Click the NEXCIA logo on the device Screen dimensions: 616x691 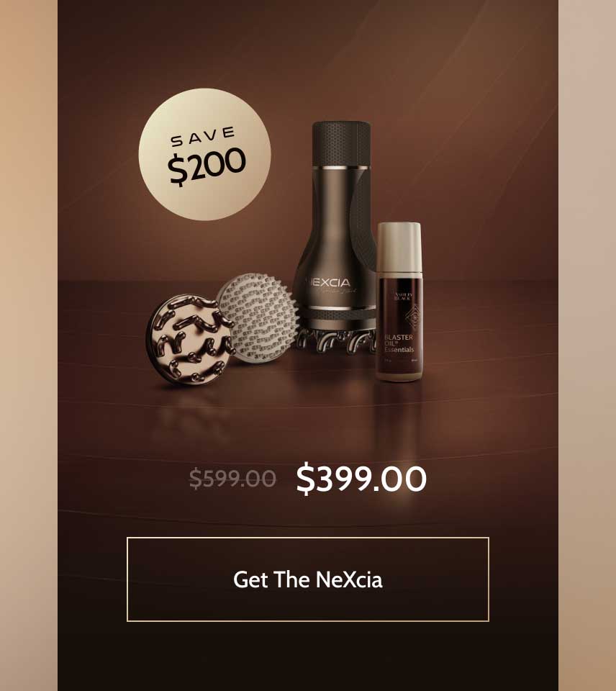click(x=328, y=282)
